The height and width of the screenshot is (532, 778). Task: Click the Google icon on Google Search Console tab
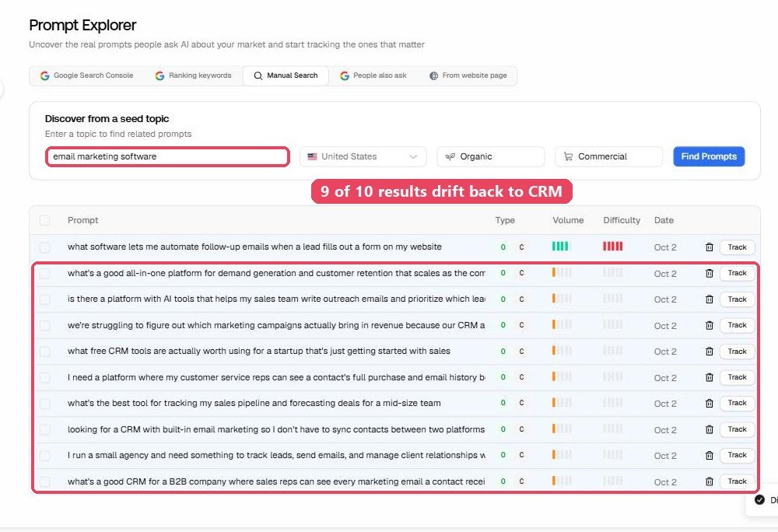point(44,75)
